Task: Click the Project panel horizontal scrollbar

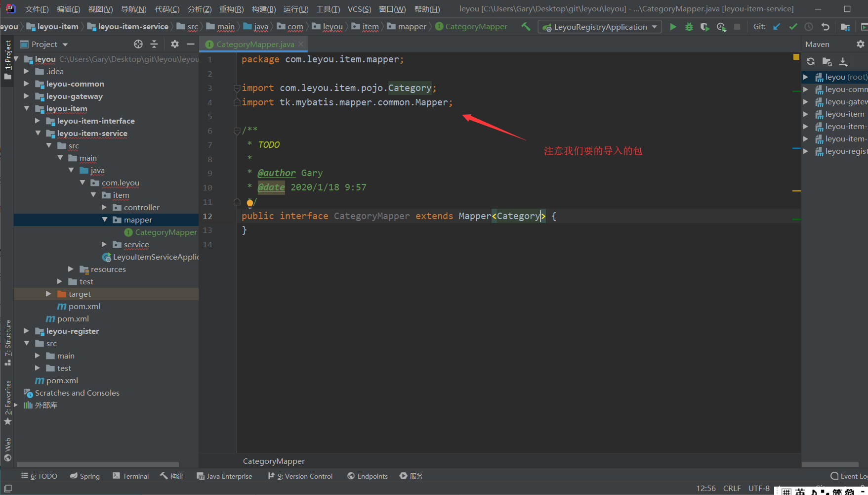Action: (x=97, y=464)
